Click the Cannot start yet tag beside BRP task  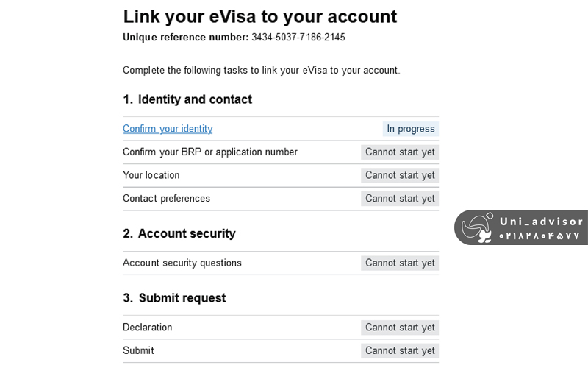(400, 152)
